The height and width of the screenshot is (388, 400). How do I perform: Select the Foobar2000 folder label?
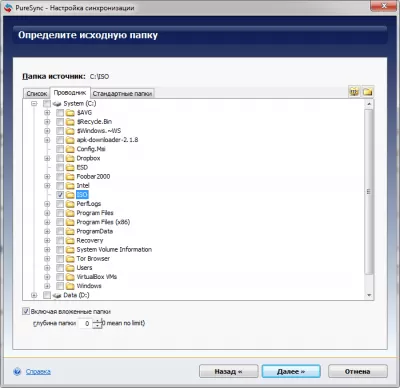93,176
